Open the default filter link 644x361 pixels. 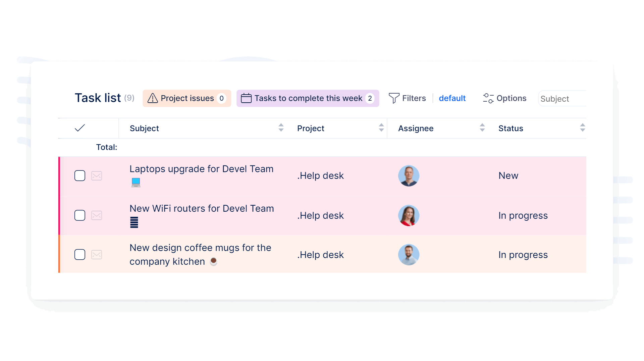[x=452, y=98]
